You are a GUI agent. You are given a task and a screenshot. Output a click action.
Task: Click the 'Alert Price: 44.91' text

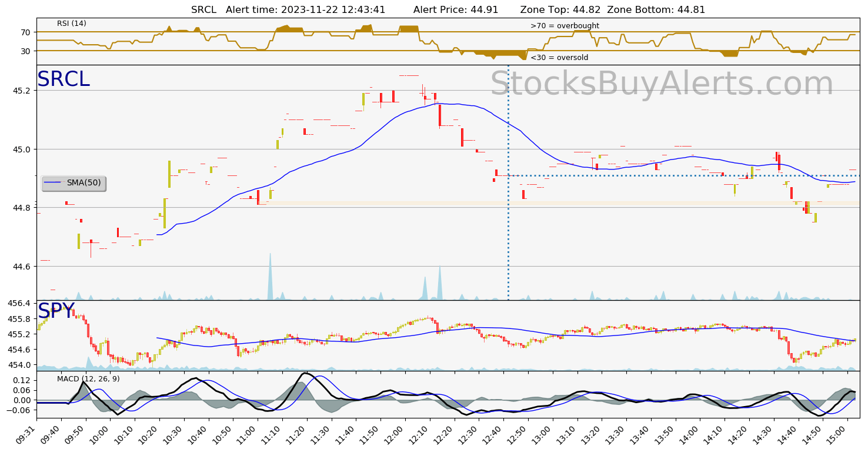tap(457, 10)
